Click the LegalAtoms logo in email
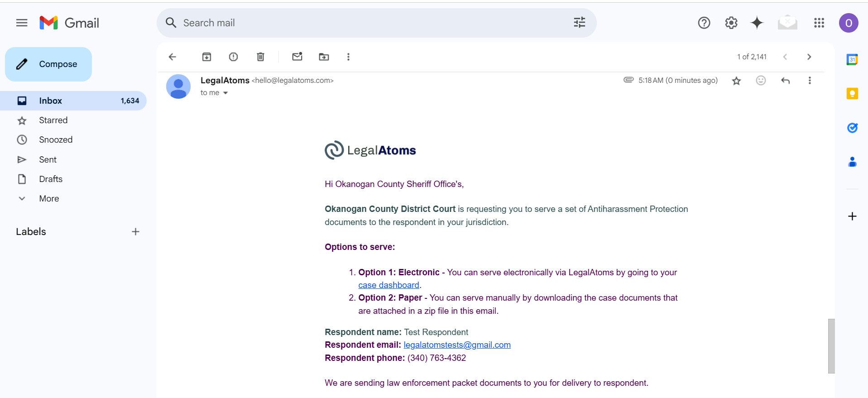The height and width of the screenshot is (398, 868). click(370, 150)
